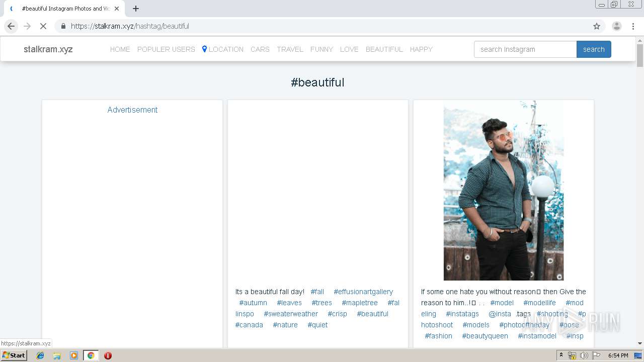Open the man in green shirt photo
The image size is (644, 362).
[x=504, y=191]
